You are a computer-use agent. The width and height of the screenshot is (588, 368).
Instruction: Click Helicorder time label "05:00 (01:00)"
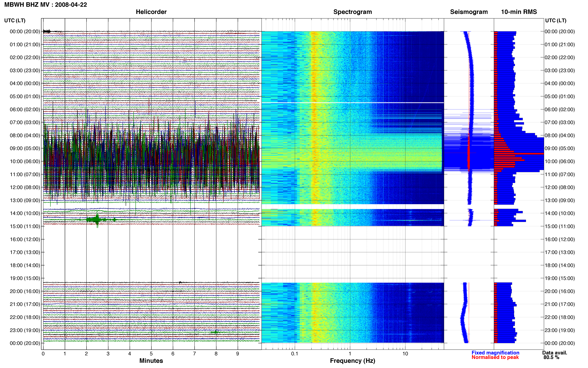[x=25, y=96]
